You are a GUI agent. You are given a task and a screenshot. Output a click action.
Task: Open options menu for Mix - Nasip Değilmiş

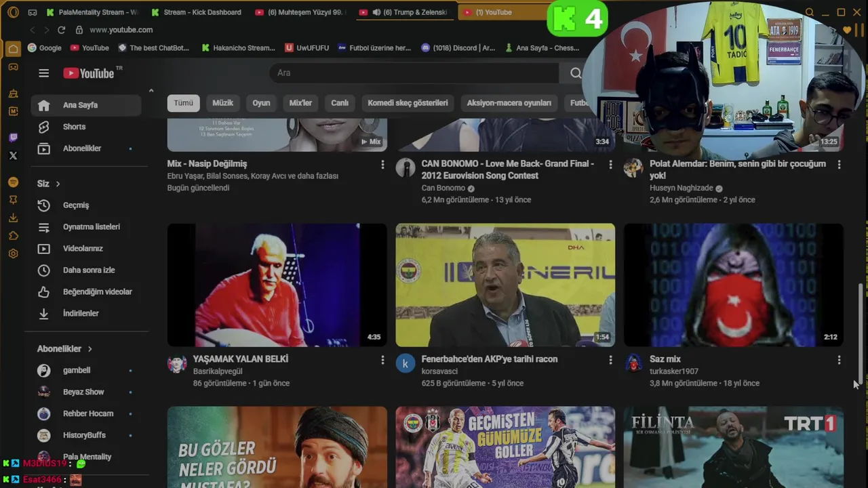point(382,165)
